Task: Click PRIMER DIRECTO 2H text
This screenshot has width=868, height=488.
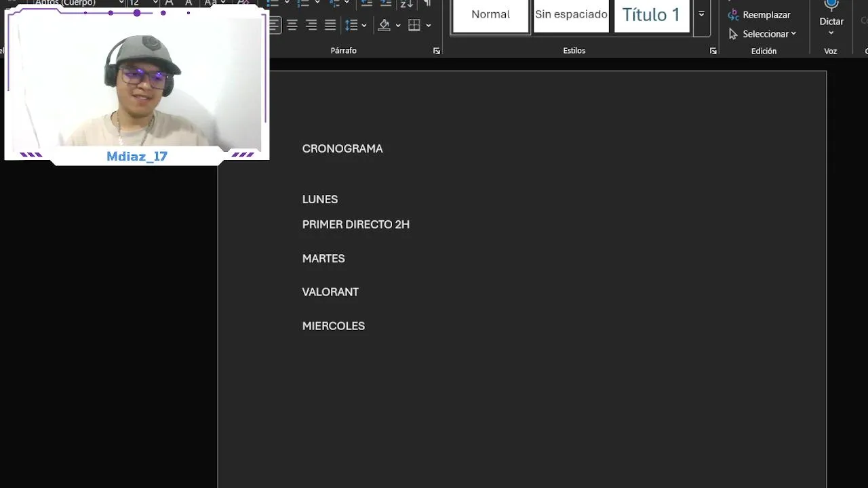Action: (x=356, y=224)
